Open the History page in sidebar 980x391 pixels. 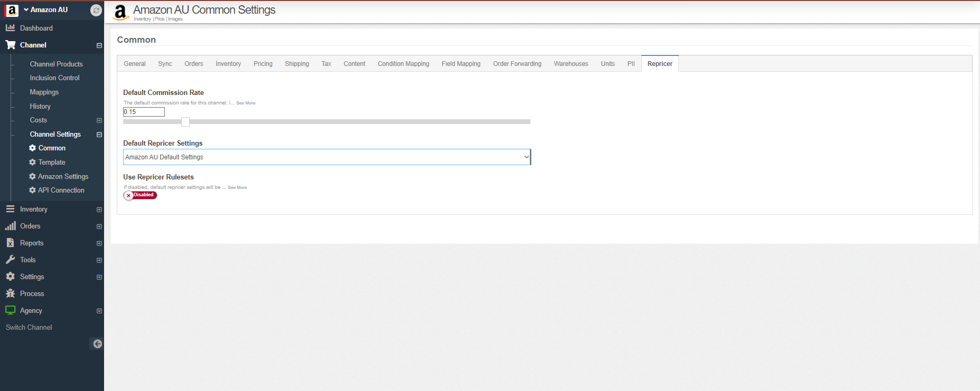coord(40,107)
